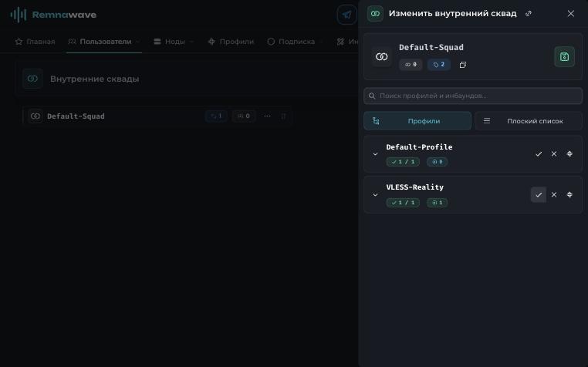The width and height of the screenshot is (588, 367).
Task: Click the nodes count badge under Default-Profile
Action: point(438,162)
